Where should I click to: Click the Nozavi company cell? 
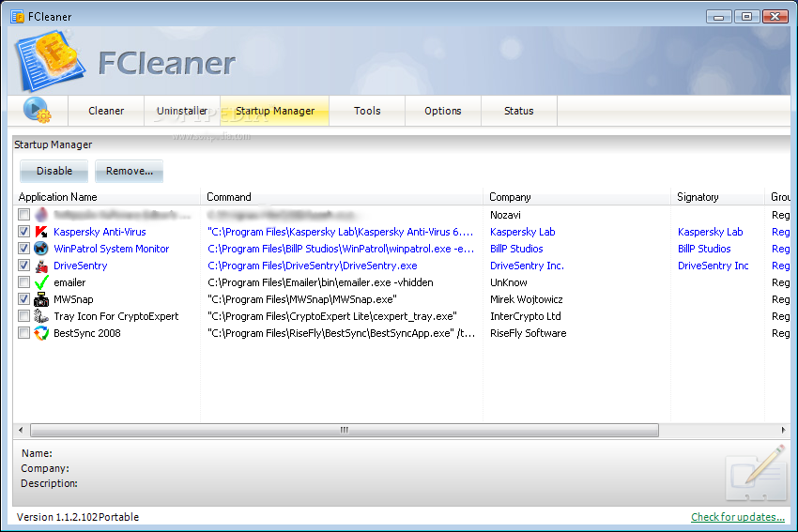click(x=505, y=215)
